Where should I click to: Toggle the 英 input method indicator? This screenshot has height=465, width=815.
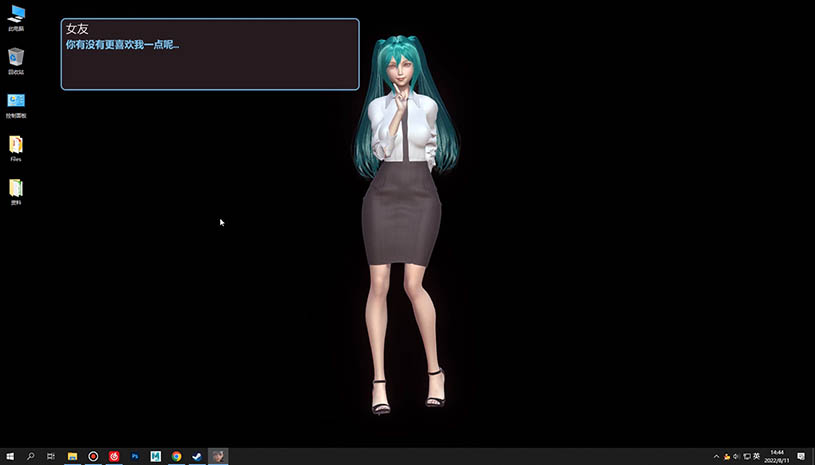[x=755, y=456]
